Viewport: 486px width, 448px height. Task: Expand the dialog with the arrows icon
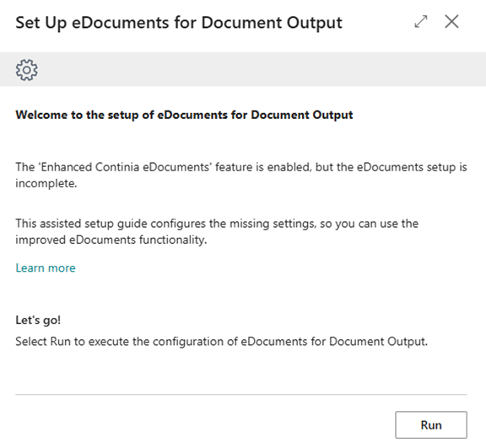pyautogui.click(x=421, y=22)
